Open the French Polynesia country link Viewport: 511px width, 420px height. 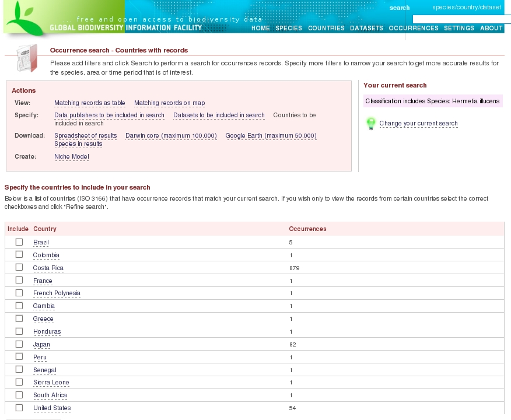(x=57, y=293)
